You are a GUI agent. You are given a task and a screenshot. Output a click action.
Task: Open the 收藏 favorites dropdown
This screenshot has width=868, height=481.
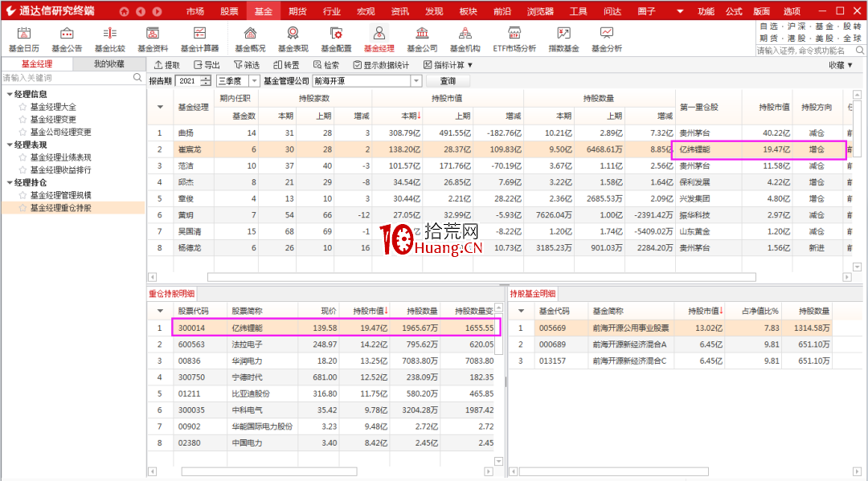841,65
